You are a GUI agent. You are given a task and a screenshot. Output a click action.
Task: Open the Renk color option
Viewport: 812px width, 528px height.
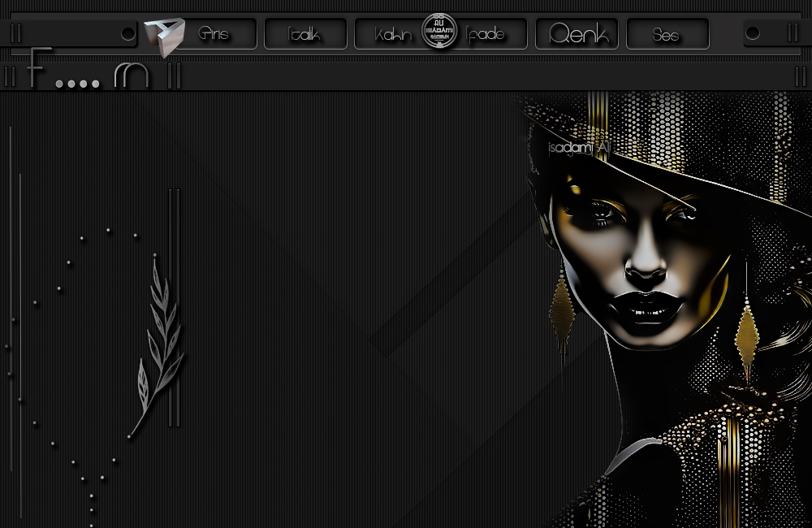577,33
